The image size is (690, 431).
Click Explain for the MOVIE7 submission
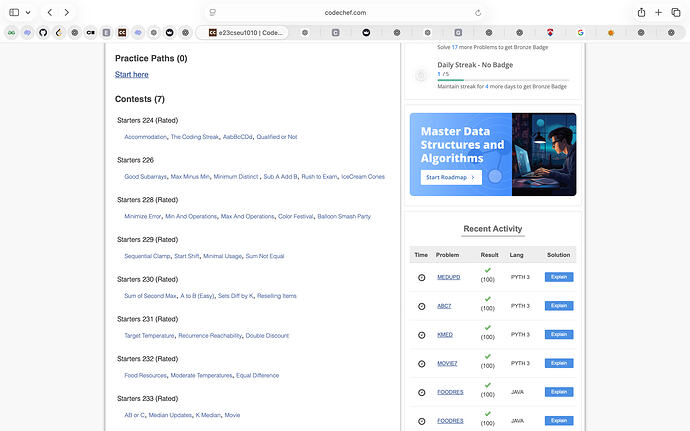(559, 363)
